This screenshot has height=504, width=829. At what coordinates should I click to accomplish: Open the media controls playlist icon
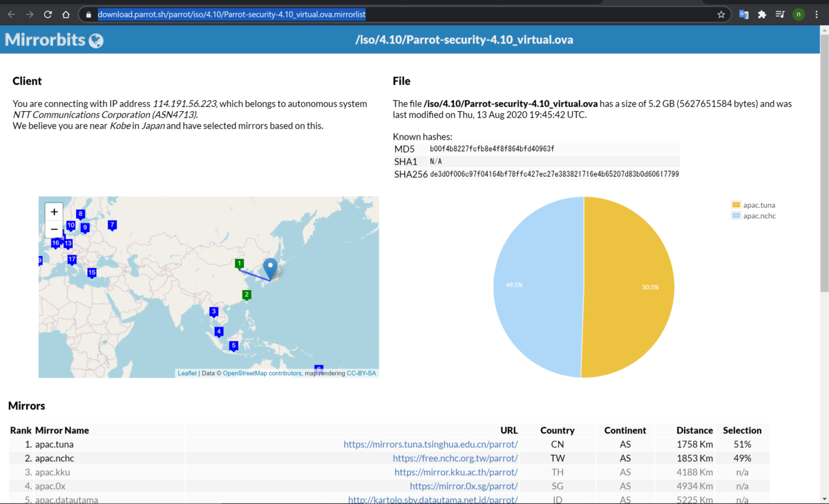(780, 14)
